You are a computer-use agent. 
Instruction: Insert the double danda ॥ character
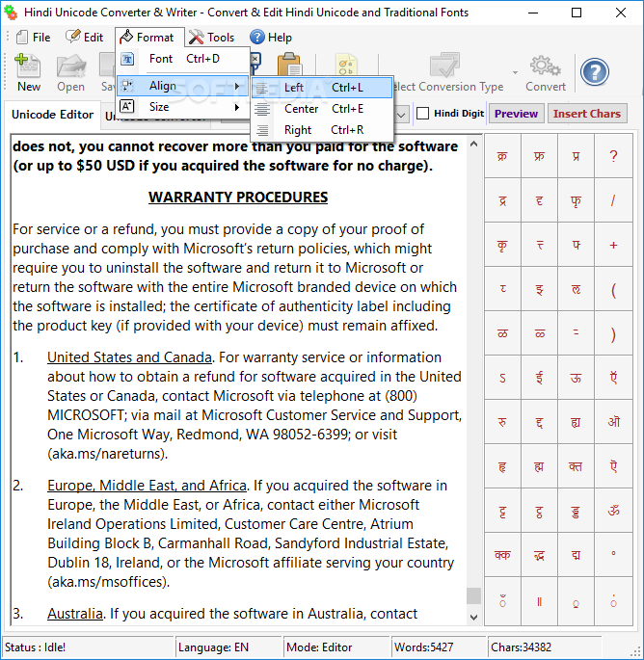click(x=539, y=602)
